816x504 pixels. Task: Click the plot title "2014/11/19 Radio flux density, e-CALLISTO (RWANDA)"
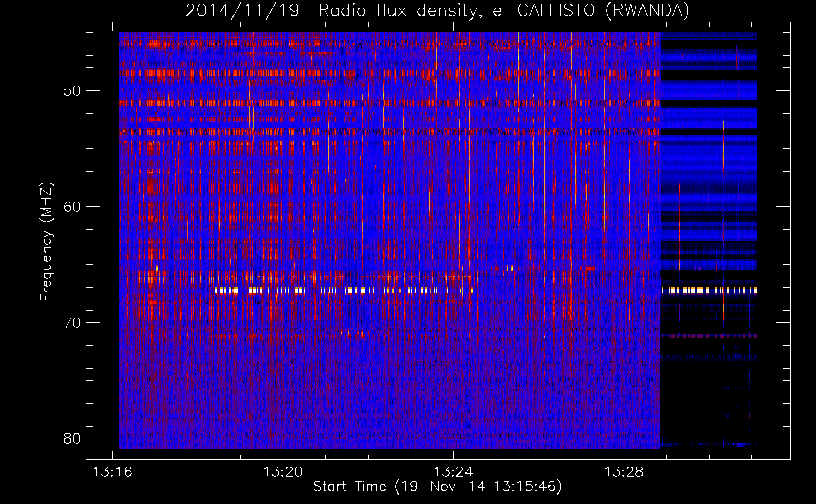[x=437, y=10]
